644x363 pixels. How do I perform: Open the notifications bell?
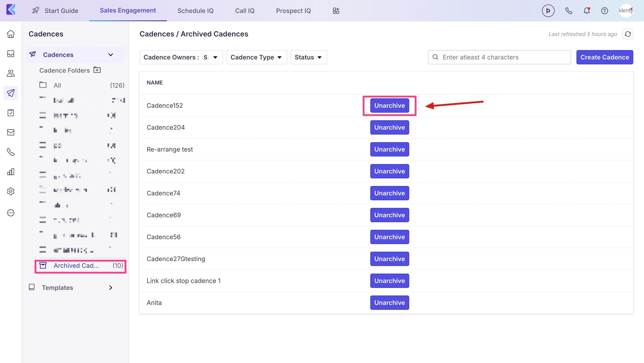587,11
